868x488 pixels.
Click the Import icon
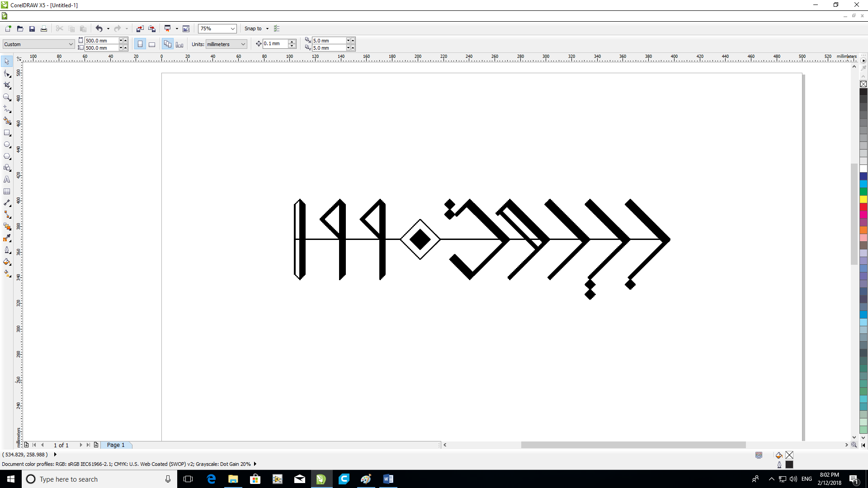pyautogui.click(x=140, y=28)
